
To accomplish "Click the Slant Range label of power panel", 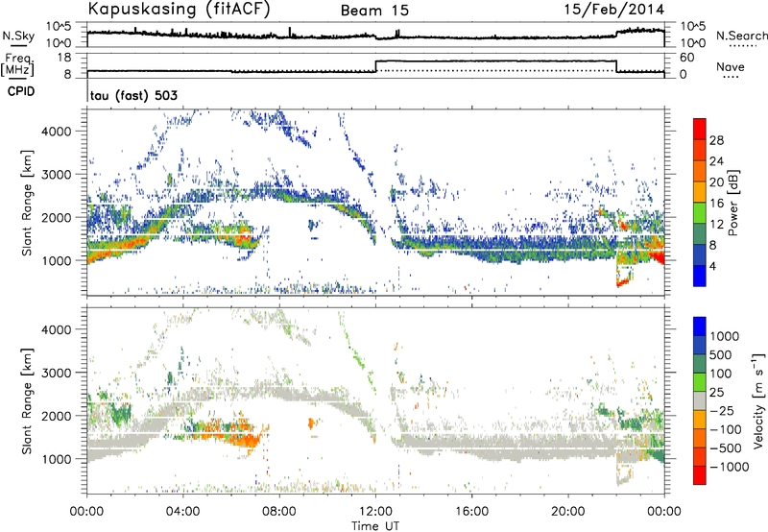I will click(x=27, y=203).
